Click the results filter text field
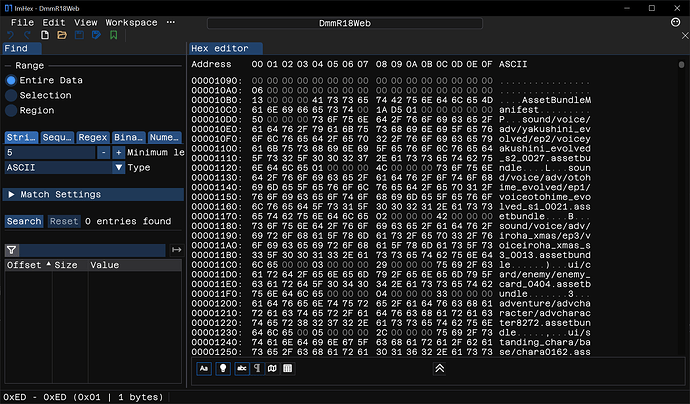690x404 pixels. tap(94, 249)
